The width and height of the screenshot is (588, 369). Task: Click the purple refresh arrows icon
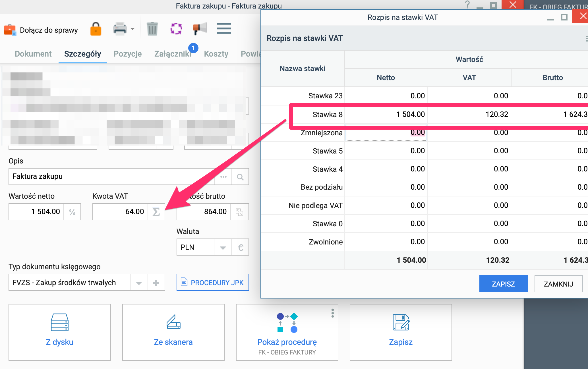coord(176,29)
